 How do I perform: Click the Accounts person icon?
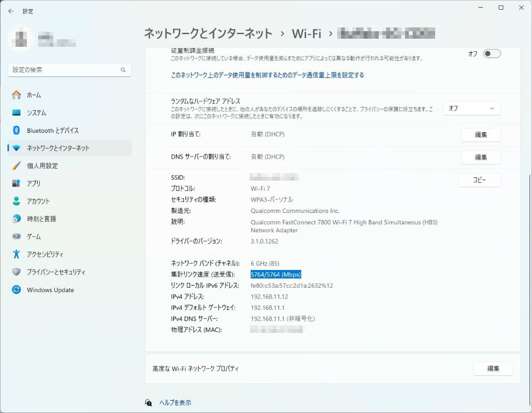[16, 201]
